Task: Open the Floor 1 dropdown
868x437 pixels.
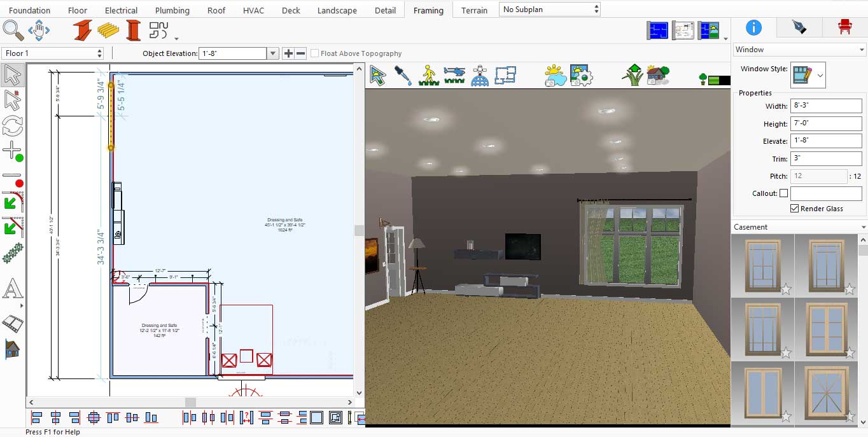Action: [53, 53]
